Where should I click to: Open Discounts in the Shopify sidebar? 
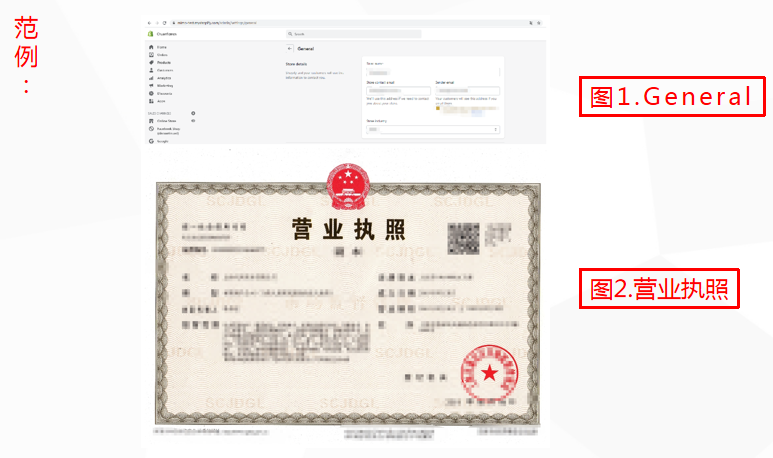(160, 93)
